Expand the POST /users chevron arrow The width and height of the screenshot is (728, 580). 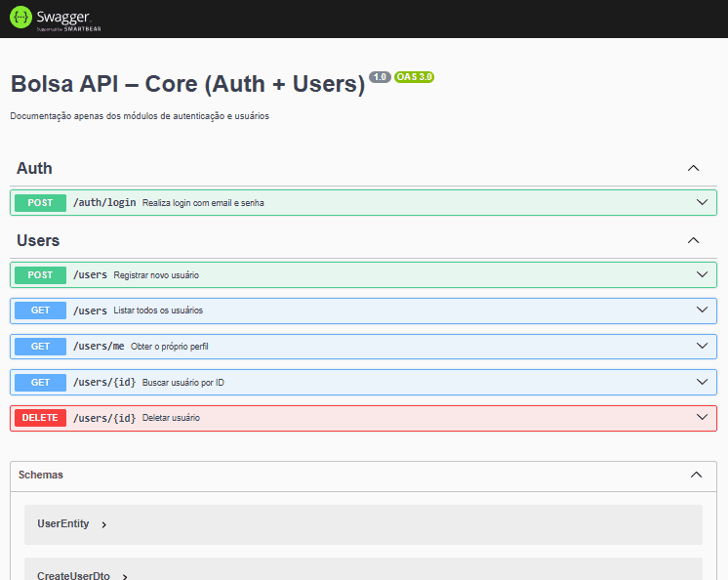(702, 274)
